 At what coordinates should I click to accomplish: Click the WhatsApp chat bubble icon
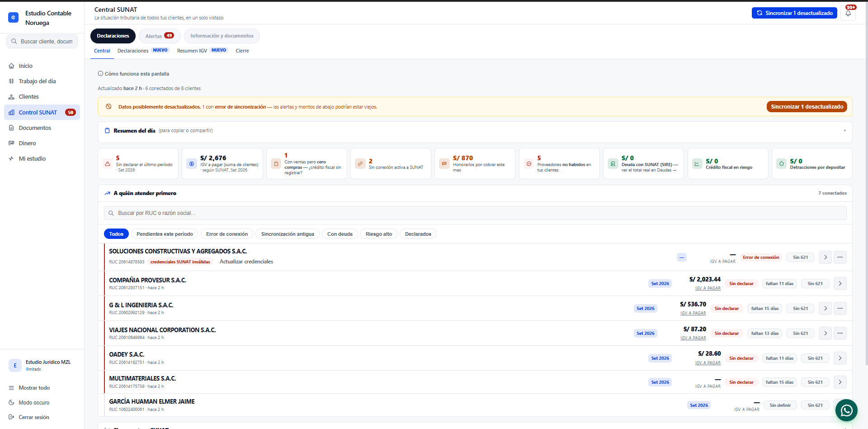(846, 410)
